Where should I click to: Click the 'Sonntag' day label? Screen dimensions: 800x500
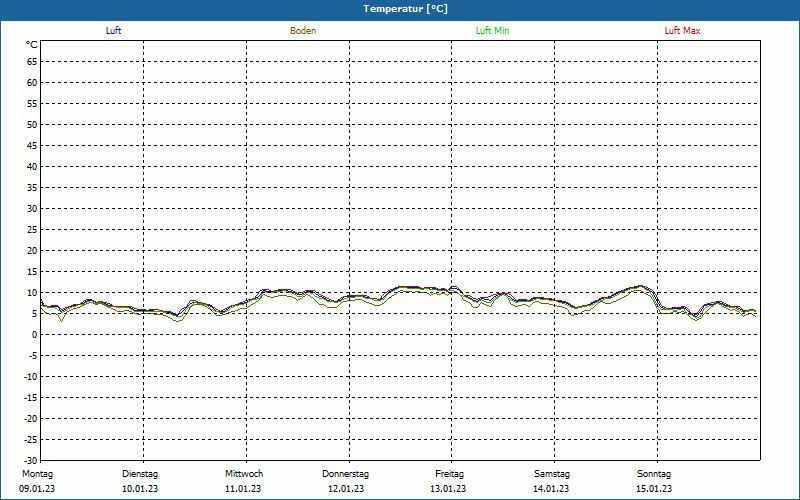pos(654,474)
